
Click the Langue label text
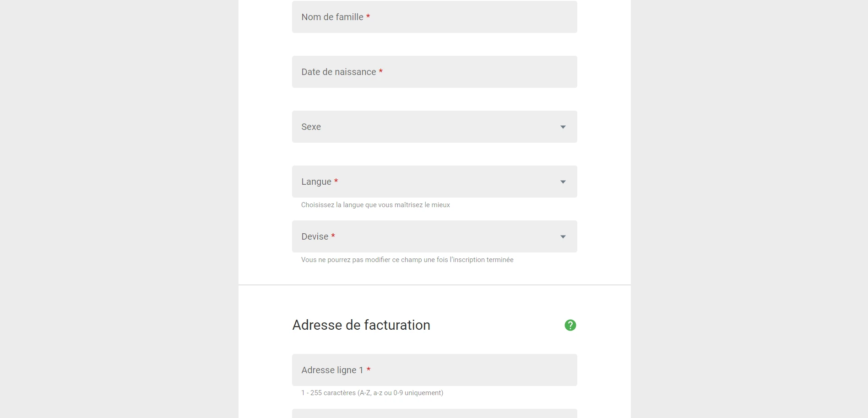click(x=316, y=182)
